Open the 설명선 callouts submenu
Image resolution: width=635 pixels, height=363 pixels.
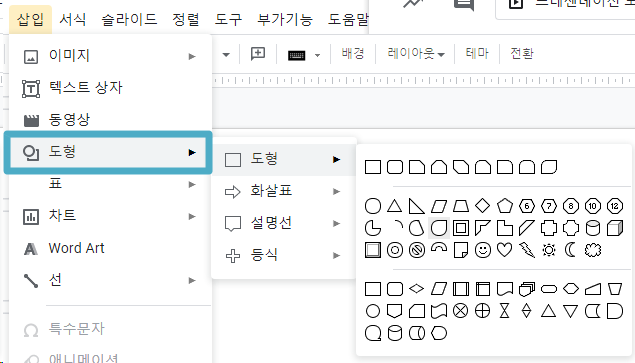[283, 223]
